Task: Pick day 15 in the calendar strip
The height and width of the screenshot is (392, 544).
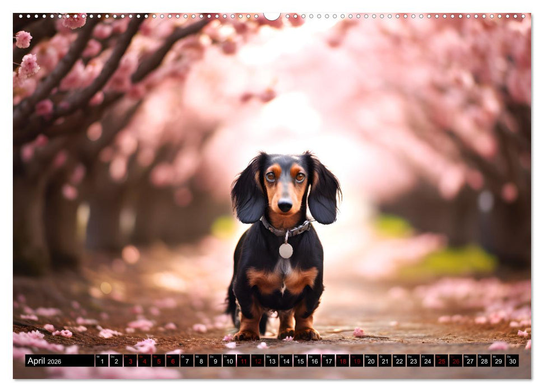Action: [x=300, y=361]
